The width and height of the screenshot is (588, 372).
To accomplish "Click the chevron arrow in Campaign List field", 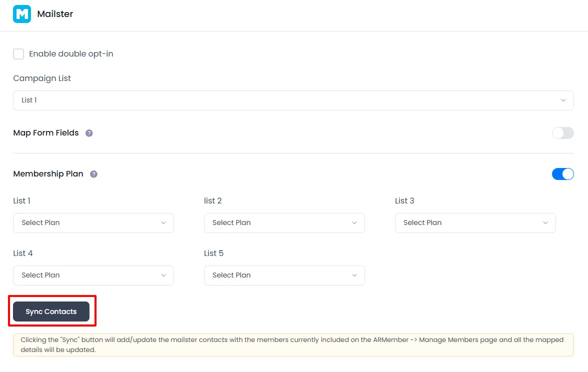I will [563, 100].
